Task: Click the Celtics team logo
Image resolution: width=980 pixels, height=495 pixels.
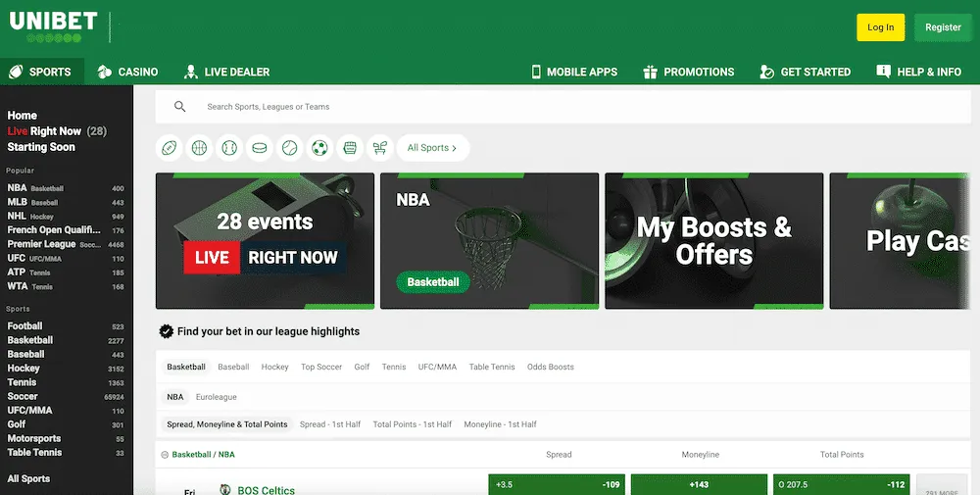Action: (225, 489)
